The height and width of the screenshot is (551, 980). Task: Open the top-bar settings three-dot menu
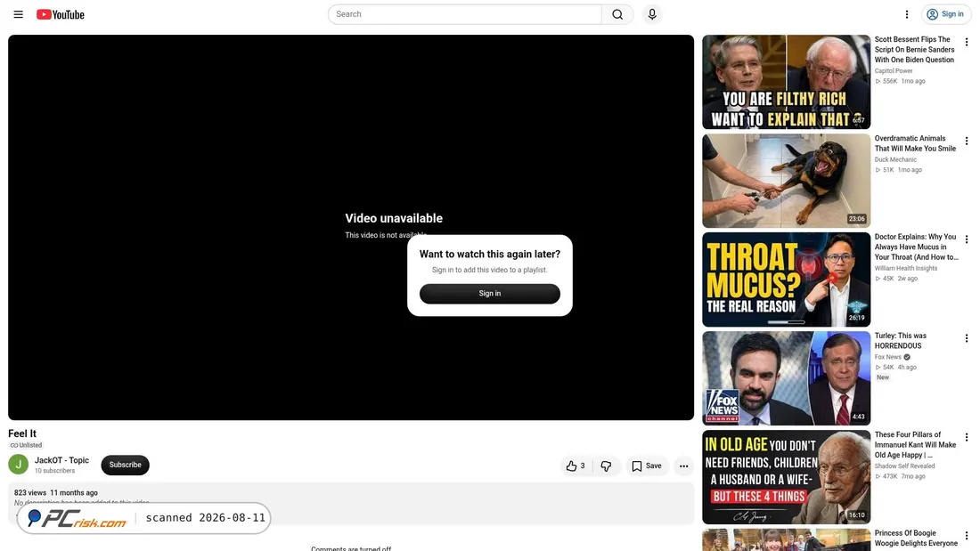(907, 14)
